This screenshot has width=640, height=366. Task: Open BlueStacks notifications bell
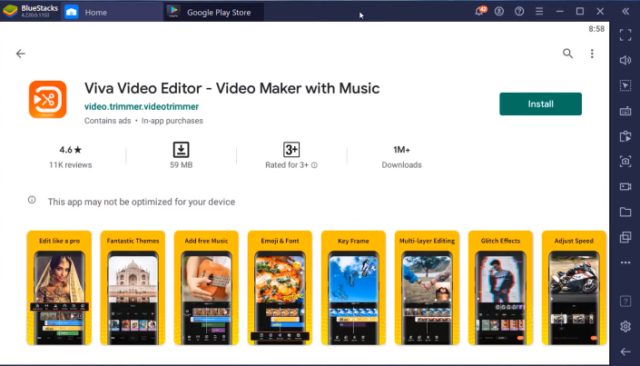[x=480, y=11]
